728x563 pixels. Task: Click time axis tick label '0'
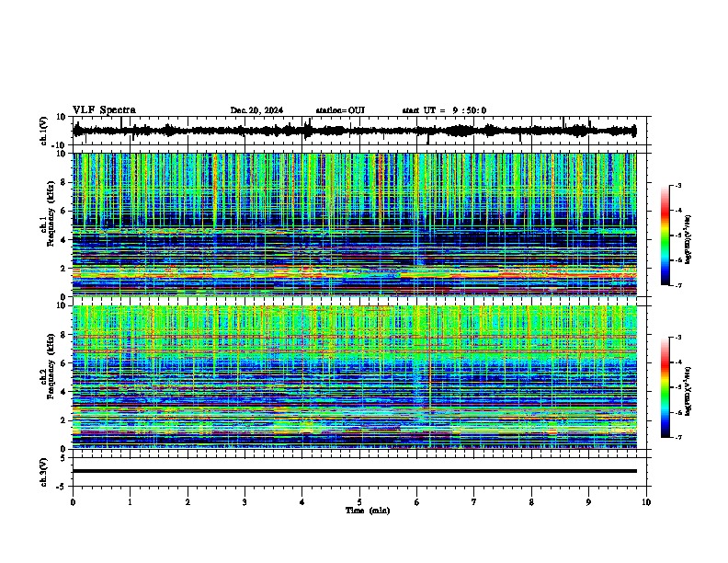pyautogui.click(x=73, y=502)
